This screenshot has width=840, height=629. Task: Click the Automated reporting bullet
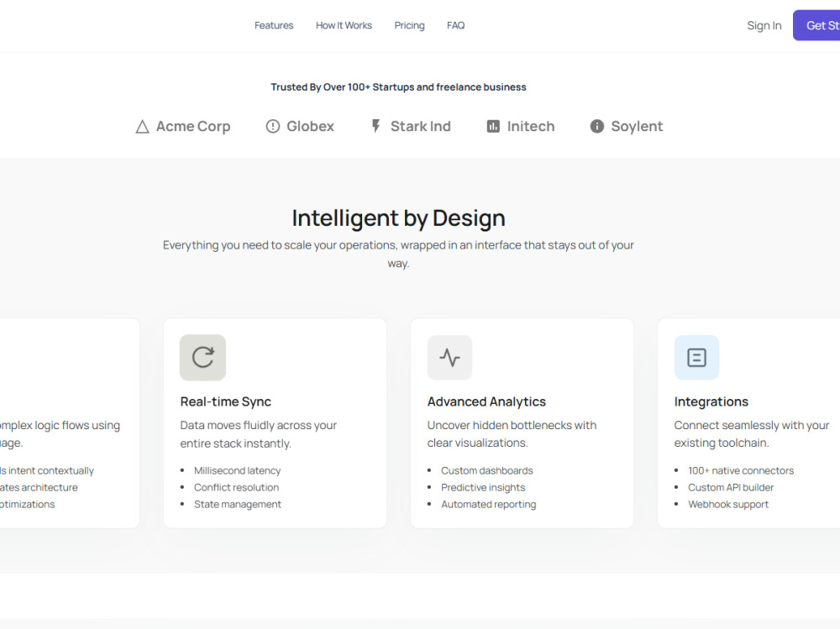coord(489,504)
